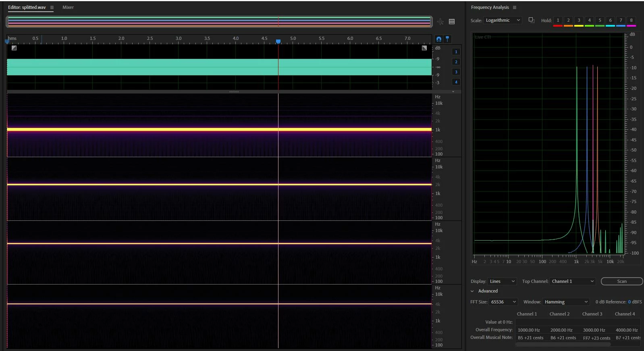This screenshot has height=351, width=644.
Task: Click the Channel 2 column header
Action: pyautogui.click(x=559, y=314)
